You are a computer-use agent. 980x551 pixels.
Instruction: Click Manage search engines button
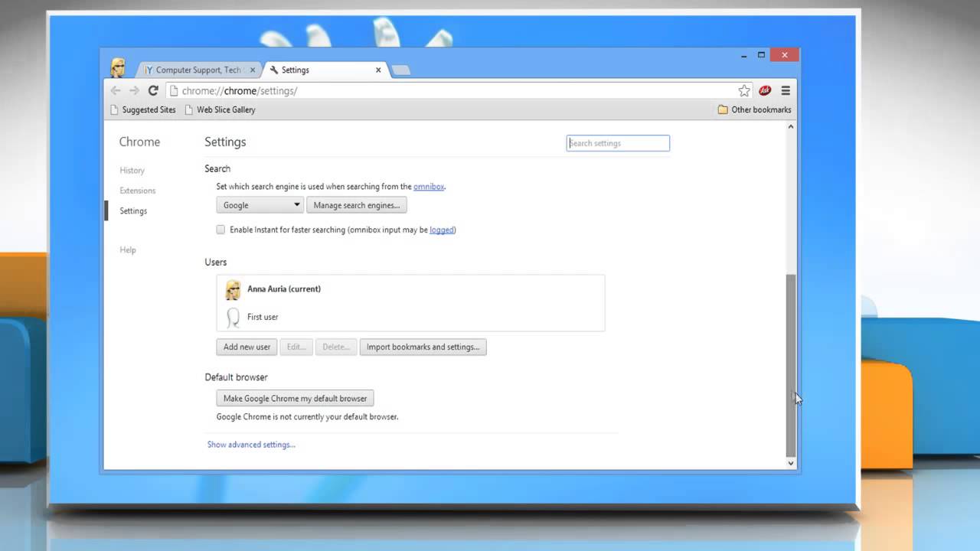[x=356, y=205]
